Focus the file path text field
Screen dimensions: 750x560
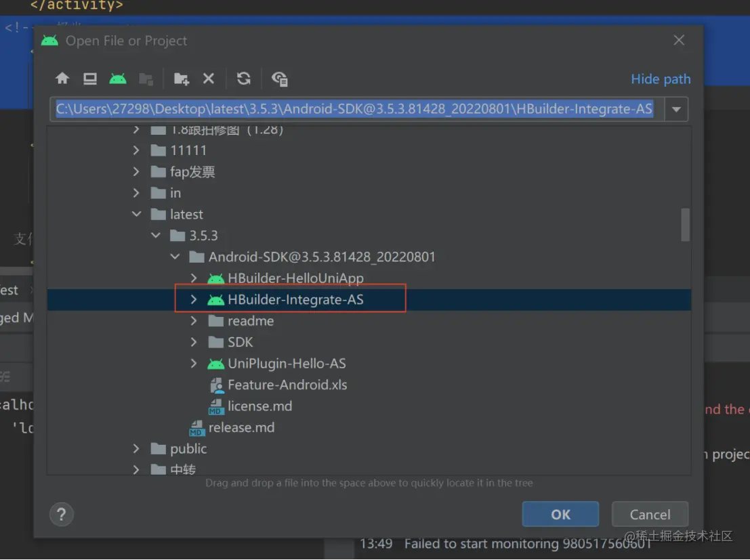(x=357, y=109)
